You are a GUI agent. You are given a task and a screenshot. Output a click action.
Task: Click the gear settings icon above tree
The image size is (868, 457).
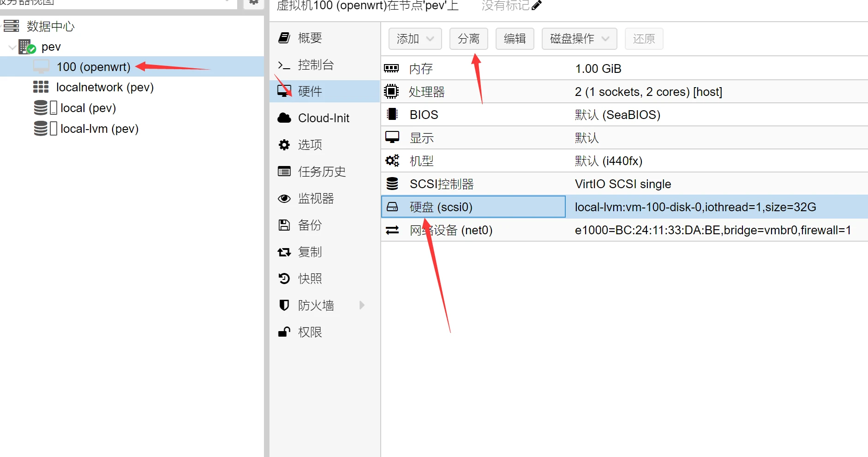pos(254,2)
